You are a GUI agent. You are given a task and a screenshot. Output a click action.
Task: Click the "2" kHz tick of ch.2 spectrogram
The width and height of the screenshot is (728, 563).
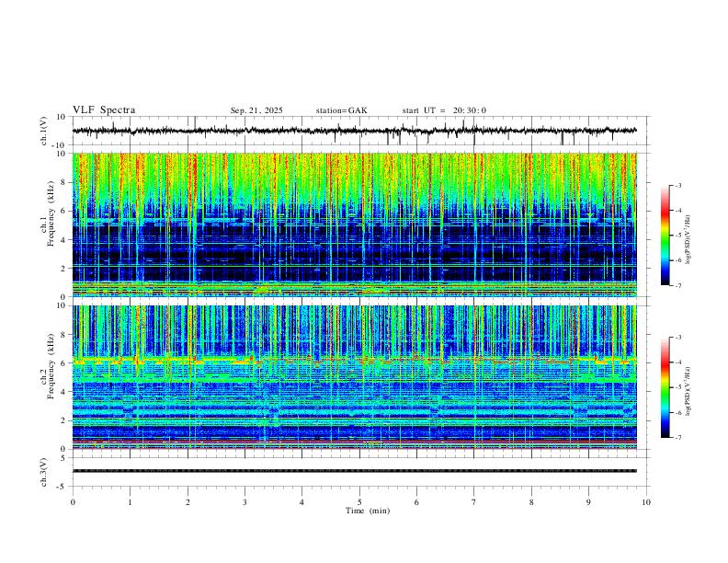64,420
